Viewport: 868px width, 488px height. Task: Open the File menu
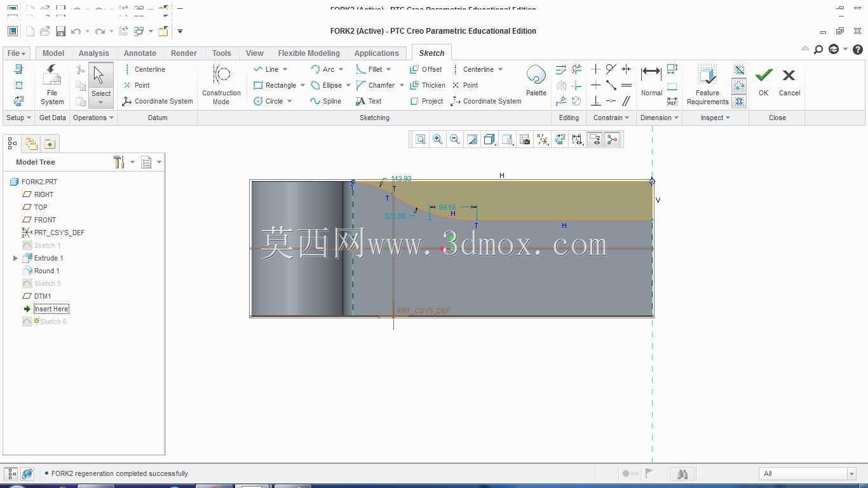(16, 53)
